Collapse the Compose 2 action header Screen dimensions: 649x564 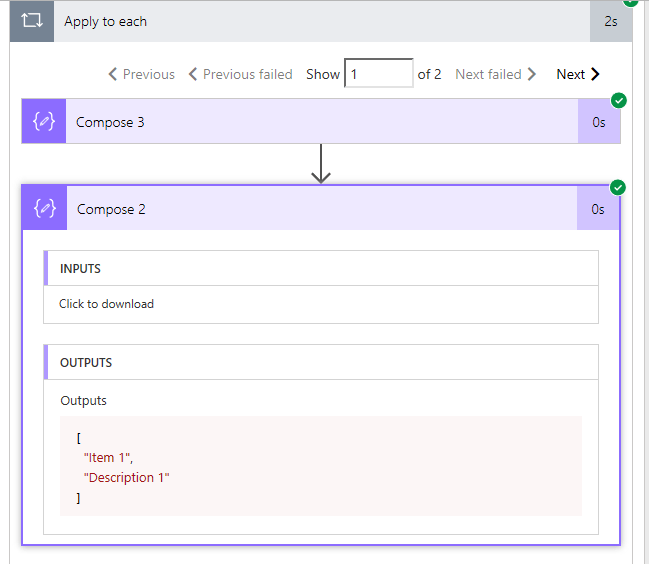coord(321,208)
